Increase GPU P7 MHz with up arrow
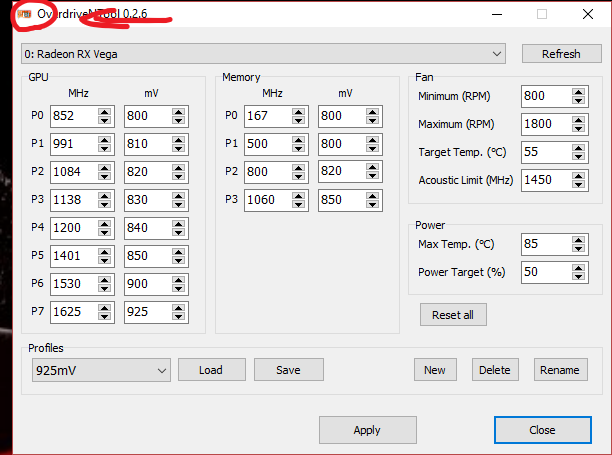Viewport: 612px width, 455px height. 104,308
